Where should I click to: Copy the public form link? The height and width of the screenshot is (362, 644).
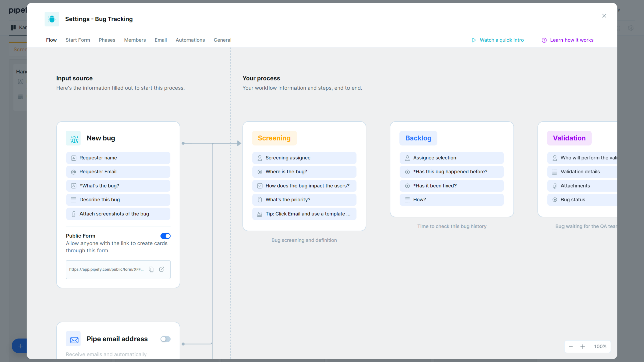151,269
